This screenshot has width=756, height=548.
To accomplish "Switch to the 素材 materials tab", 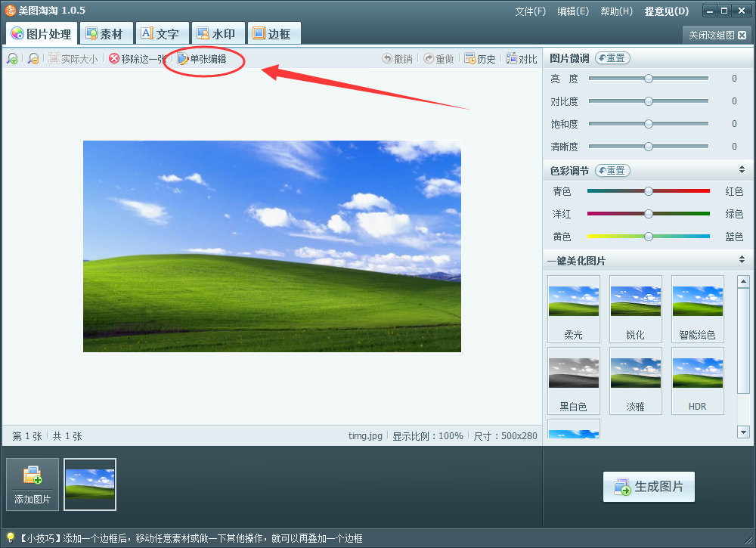I will 106,33.
